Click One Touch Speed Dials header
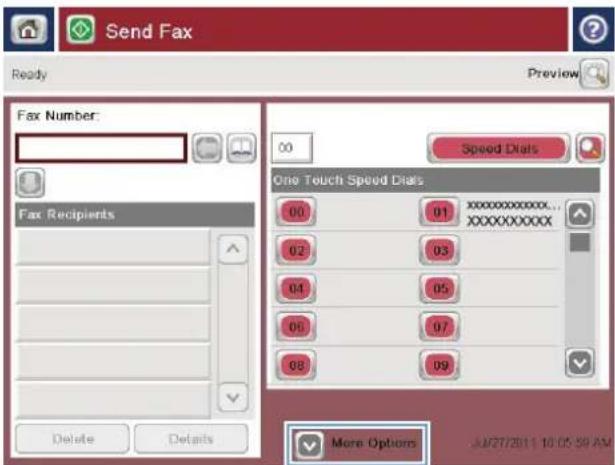The height and width of the screenshot is (465, 615). [x=435, y=180]
